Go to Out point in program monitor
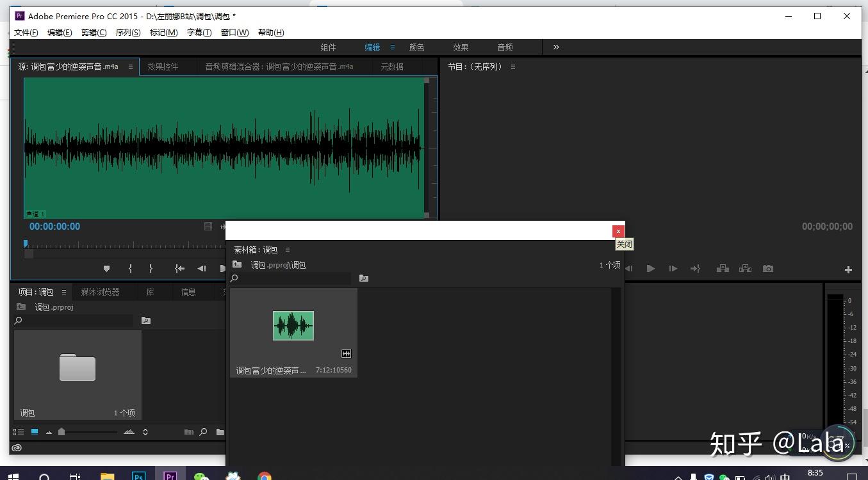Image resolution: width=868 pixels, height=480 pixels. [695, 269]
